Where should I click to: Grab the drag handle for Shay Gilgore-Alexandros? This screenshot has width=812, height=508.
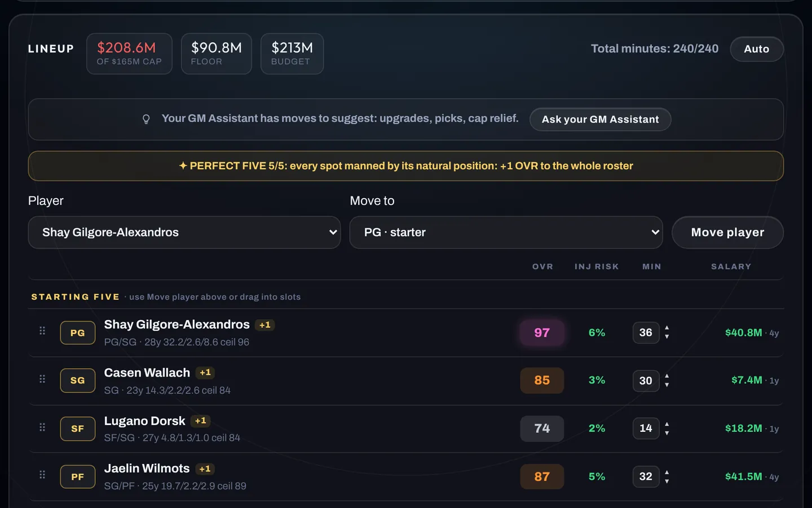(42, 331)
